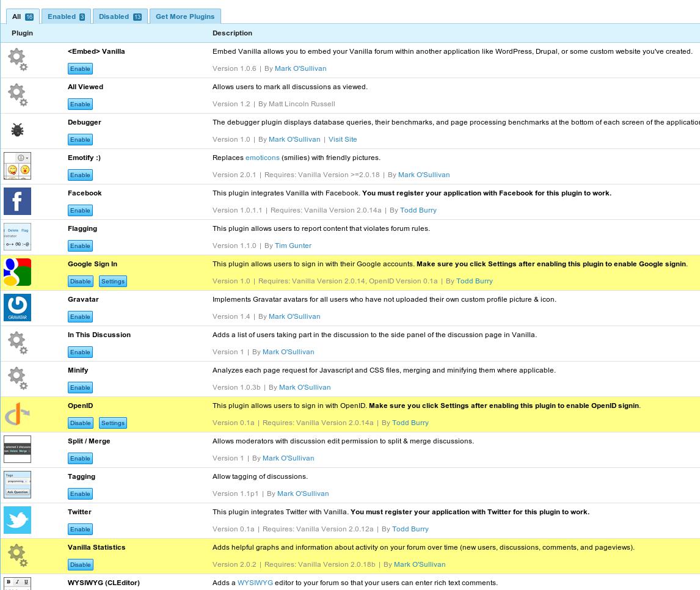700x590 pixels.
Task: Click the Minify gear icon
Action: (x=17, y=378)
